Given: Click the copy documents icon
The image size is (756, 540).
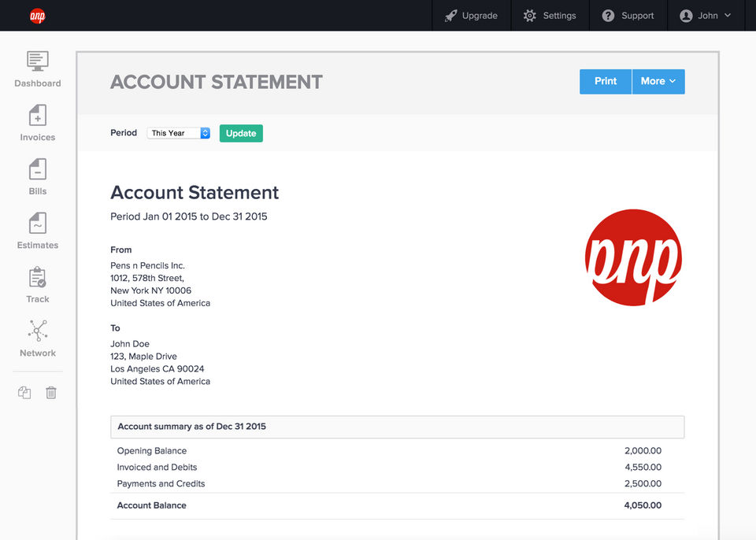Looking at the screenshot, I should coord(24,392).
